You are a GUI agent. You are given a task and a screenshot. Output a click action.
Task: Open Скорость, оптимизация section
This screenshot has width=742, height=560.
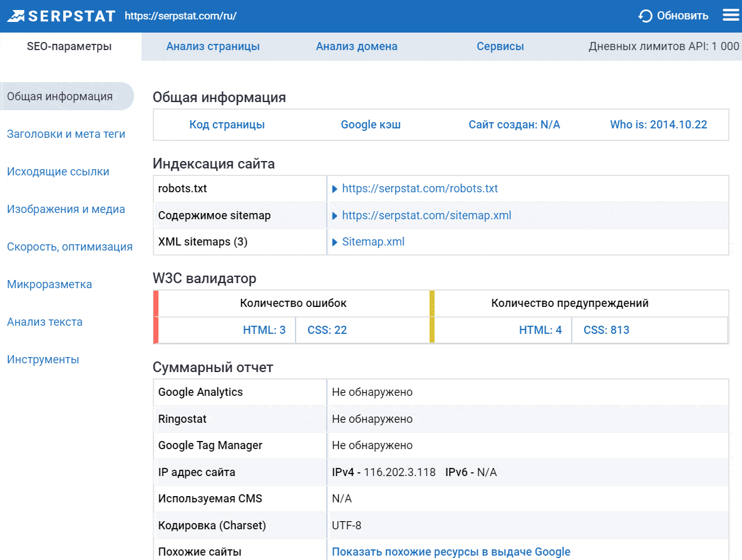(x=70, y=247)
